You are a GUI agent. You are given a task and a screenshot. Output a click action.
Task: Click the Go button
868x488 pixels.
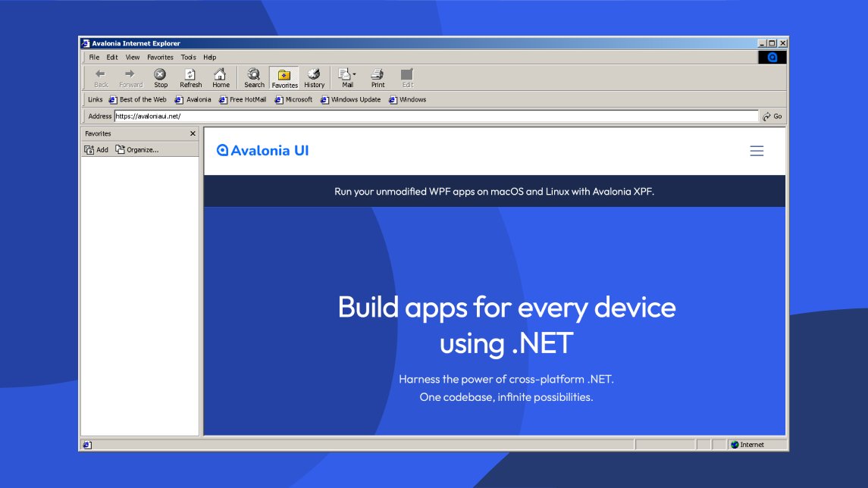click(x=772, y=116)
